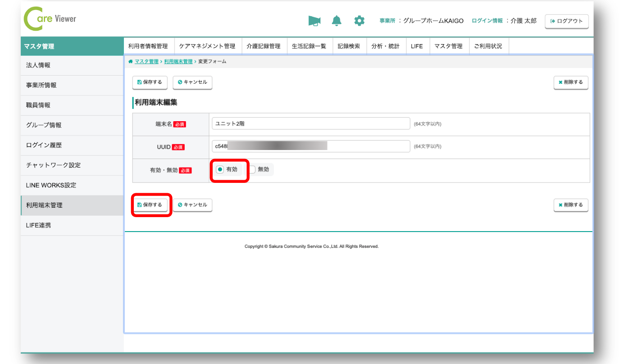The width and height of the screenshot is (619, 364).
Task: Open the 分析・統計 menu tab
Action: pos(385,46)
